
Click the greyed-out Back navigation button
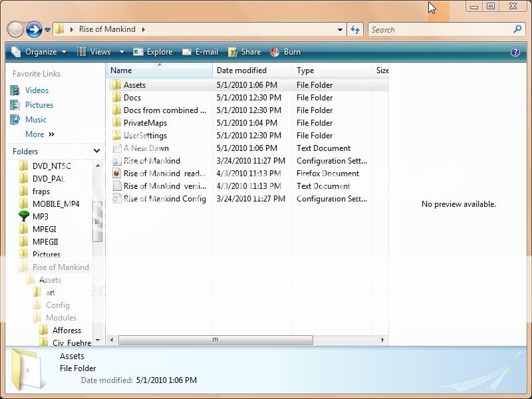[x=15, y=30]
